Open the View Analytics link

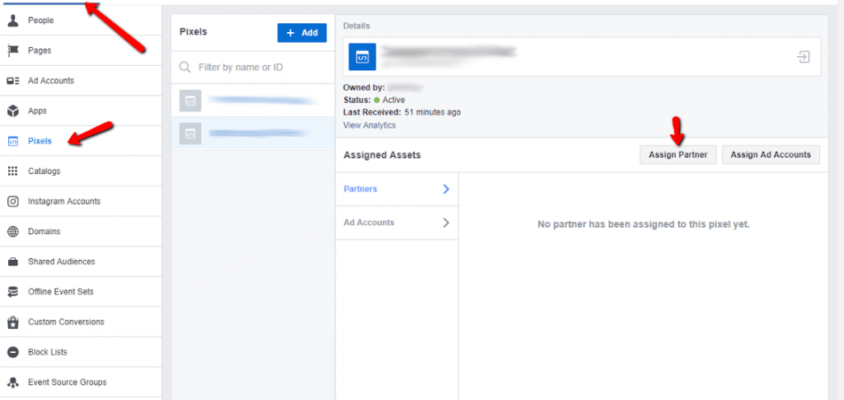click(x=369, y=125)
